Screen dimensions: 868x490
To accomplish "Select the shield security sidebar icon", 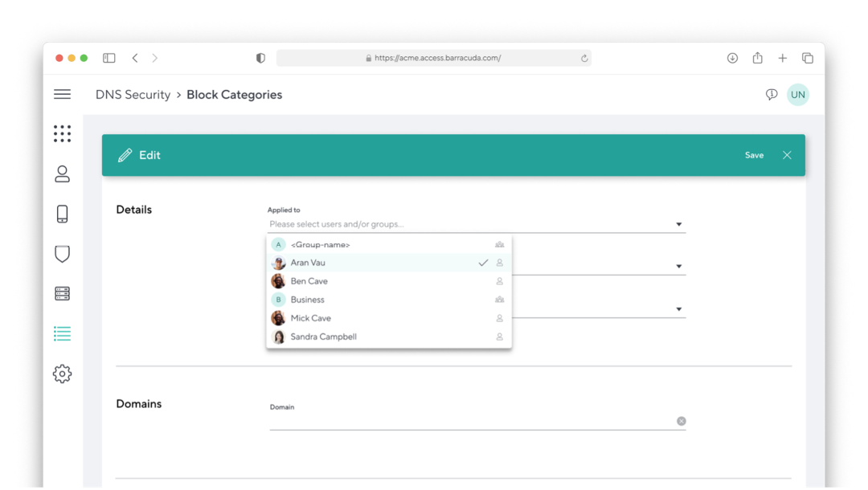I will click(62, 254).
